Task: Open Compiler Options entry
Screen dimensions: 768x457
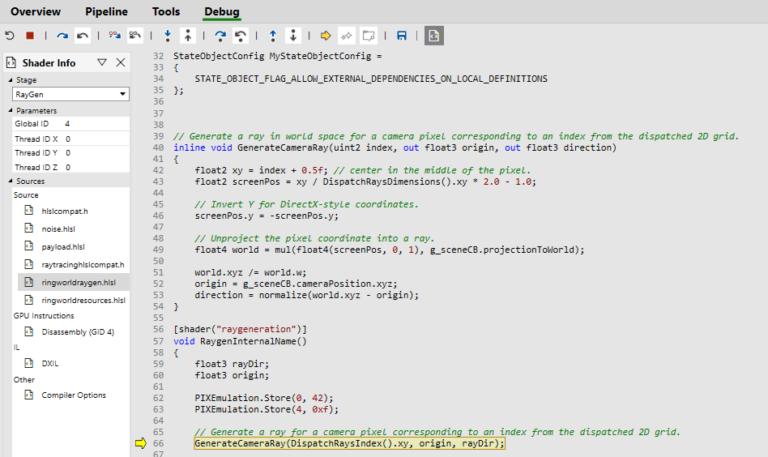Action: (x=73, y=395)
